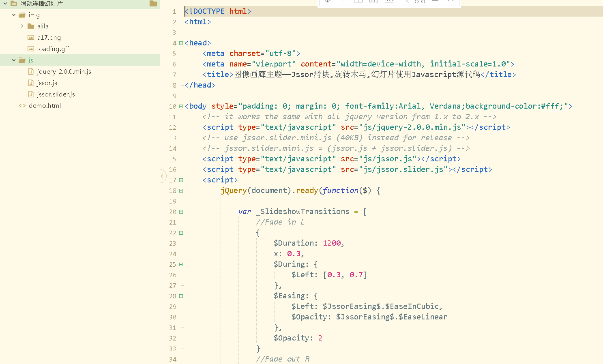Select the jssor.js file icon
The height and width of the screenshot is (364, 603).
31,83
